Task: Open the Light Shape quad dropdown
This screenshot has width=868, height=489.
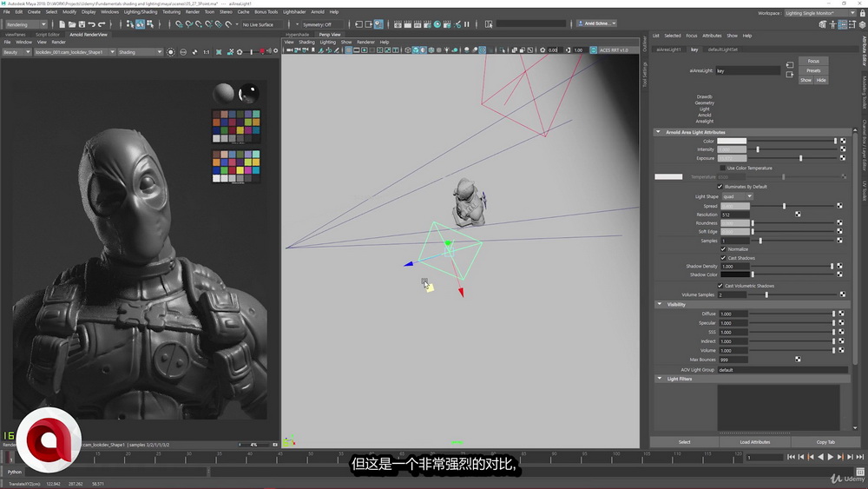Action: coord(737,196)
